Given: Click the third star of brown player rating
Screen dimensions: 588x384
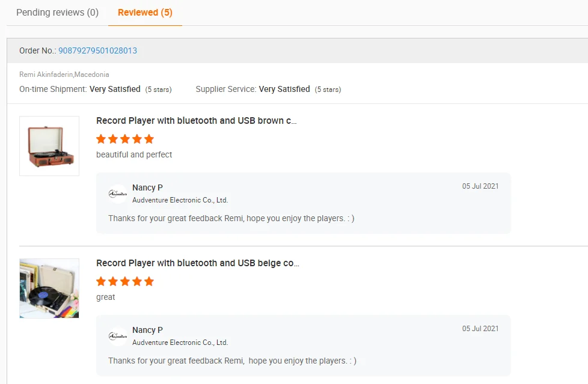Looking at the screenshot, I should coord(125,139).
